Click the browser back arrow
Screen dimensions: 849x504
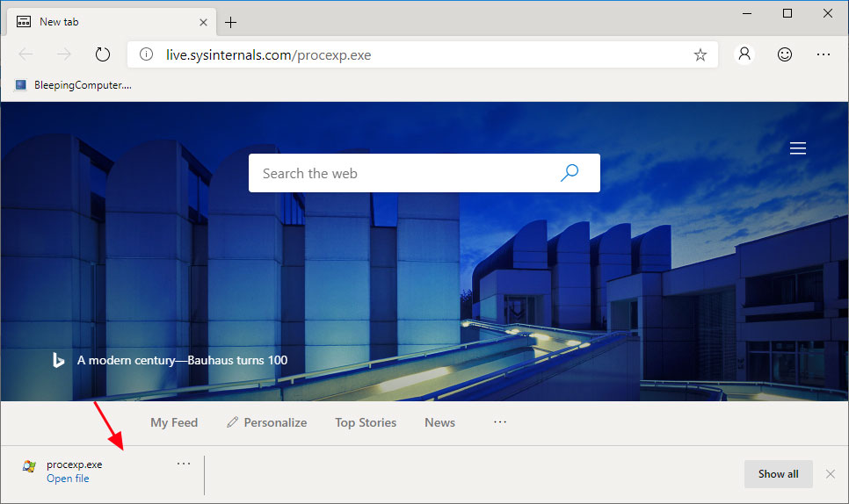pyautogui.click(x=25, y=54)
